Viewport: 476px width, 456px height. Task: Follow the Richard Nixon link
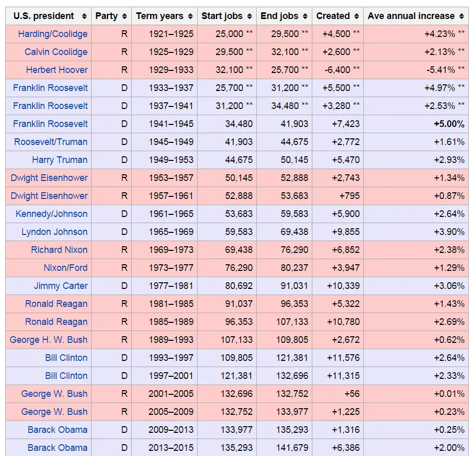tap(59, 250)
